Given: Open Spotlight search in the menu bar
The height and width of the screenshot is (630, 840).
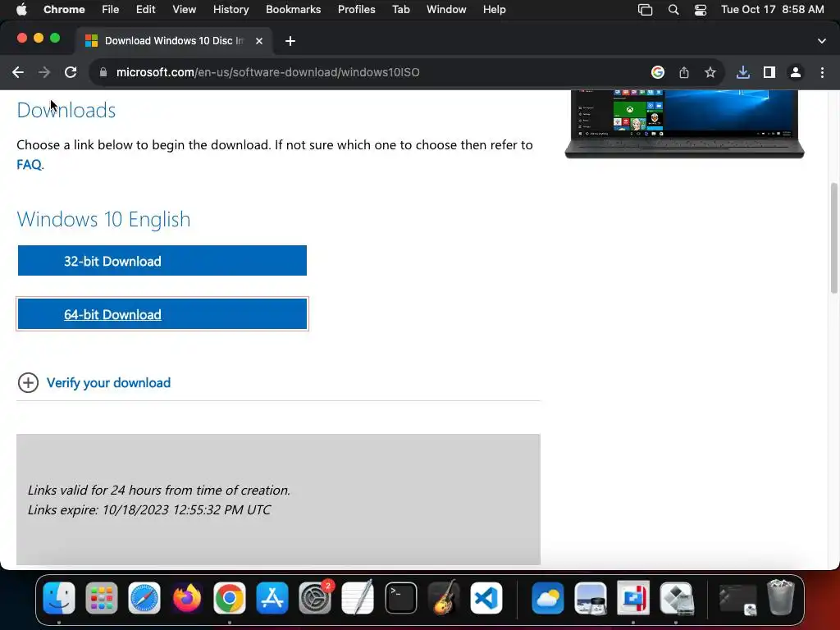Looking at the screenshot, I should coord(673,10).
